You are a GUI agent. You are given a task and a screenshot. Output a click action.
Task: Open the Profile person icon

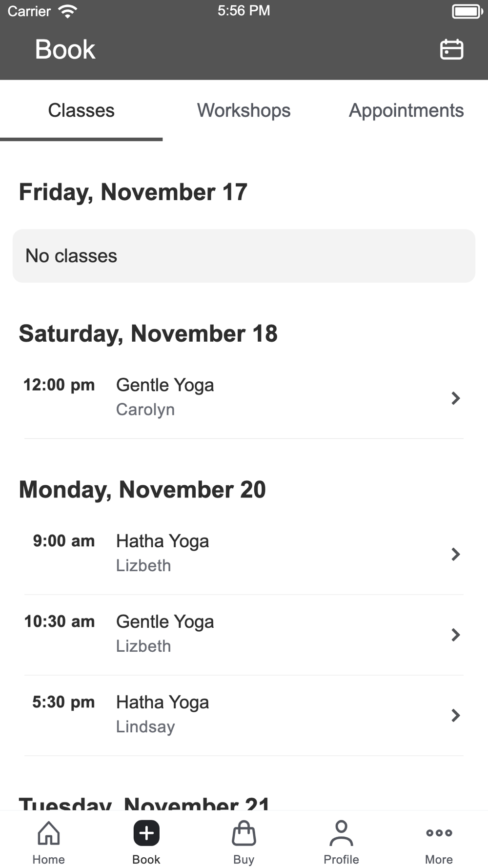342,833
